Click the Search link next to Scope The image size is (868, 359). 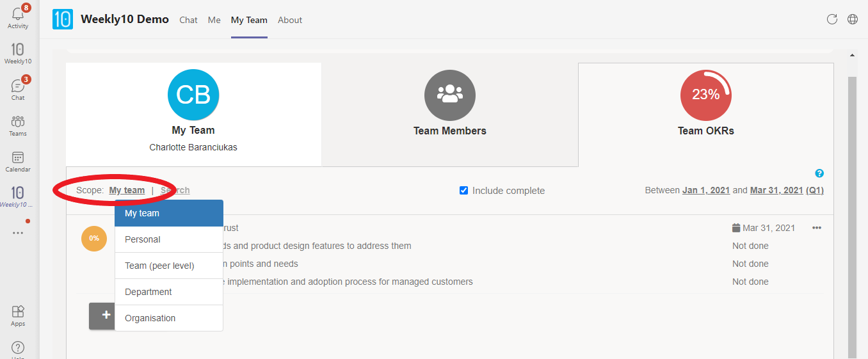[175, 190]
